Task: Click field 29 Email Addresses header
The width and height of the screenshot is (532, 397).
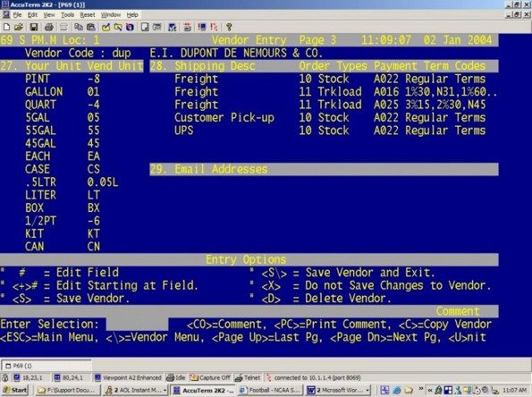Action: [x=324, y=169]
